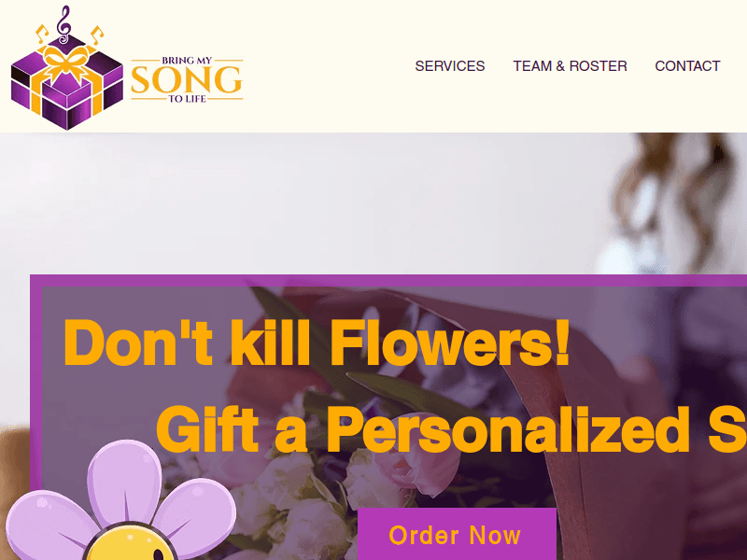Click the purple flower mascot's top petal

coord(124,481)
